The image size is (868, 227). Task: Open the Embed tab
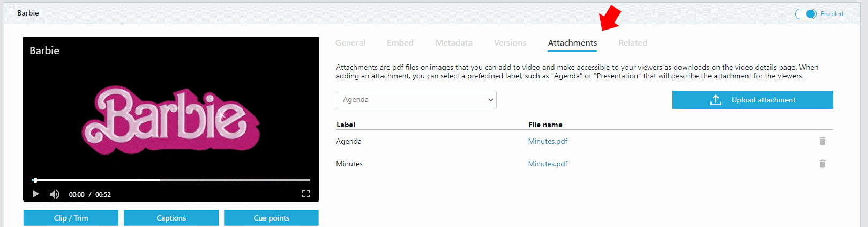click(400, 43)
